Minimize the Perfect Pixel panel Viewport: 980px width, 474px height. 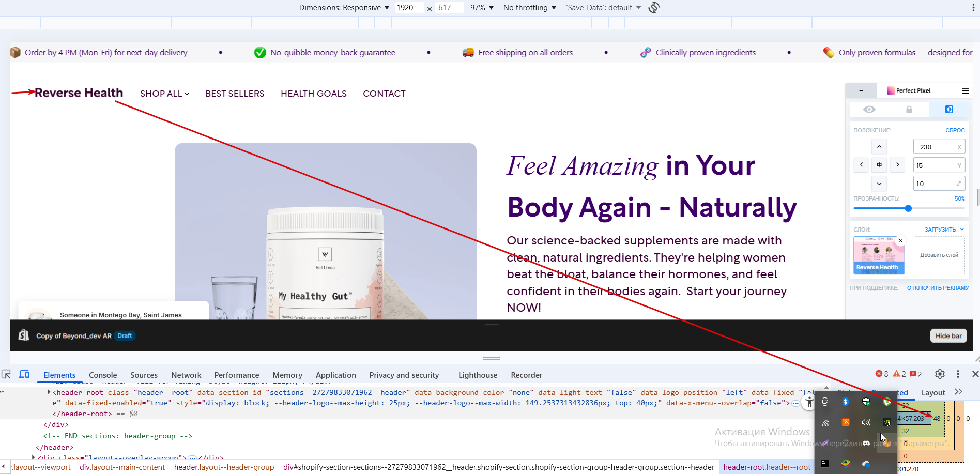(x=861, y=90)
